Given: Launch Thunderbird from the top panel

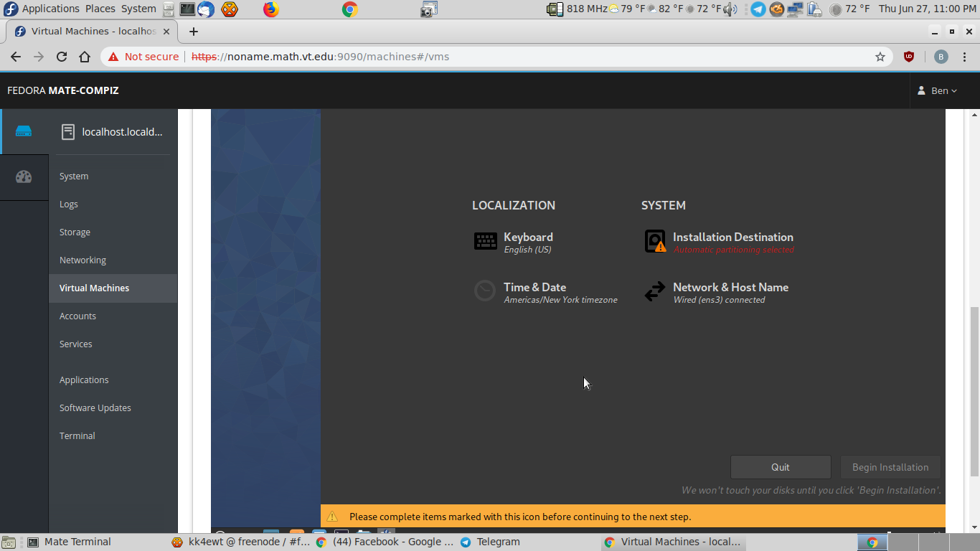Looking at the screenshot, I should 205,9.
